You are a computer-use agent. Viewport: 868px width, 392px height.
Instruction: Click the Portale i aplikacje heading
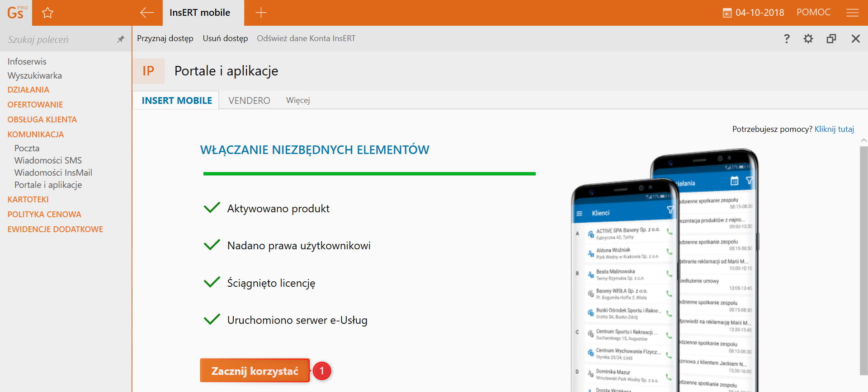click(226, 71)
